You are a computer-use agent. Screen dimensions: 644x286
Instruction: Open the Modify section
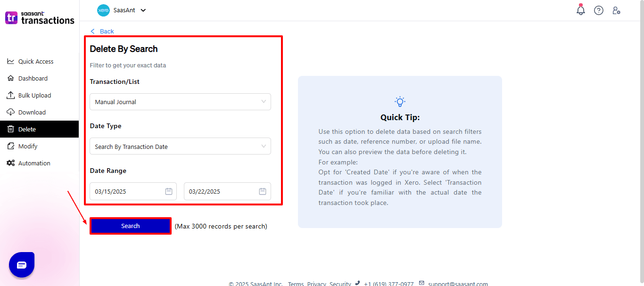[x=28, y=146]
